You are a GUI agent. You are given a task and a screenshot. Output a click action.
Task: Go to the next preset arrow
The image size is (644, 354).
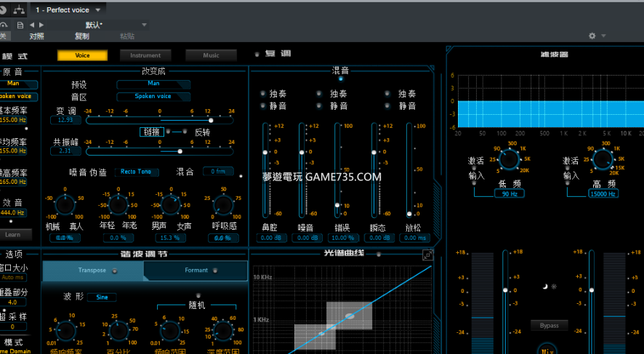pos(41,25)
